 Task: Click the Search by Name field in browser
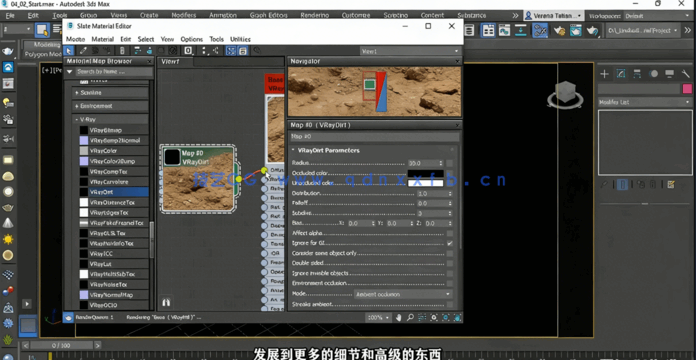pyautogui.click(x=114, y=71)
